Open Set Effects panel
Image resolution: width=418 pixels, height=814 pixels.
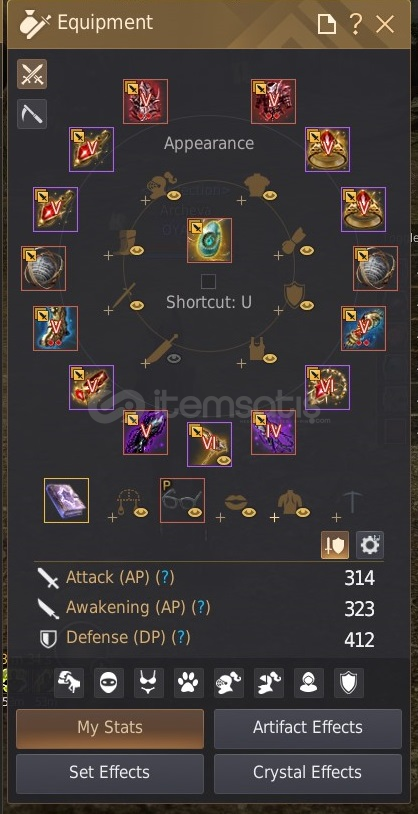(x=110, y=774)
